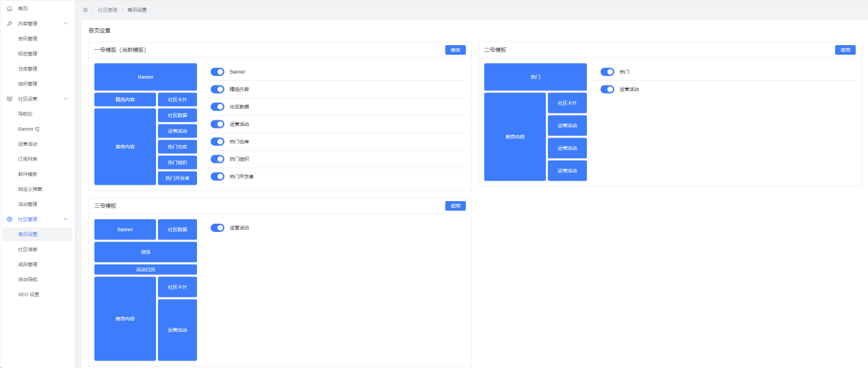
Task: Toggle 运营活动 switch in template three
Action: point(218,227)
